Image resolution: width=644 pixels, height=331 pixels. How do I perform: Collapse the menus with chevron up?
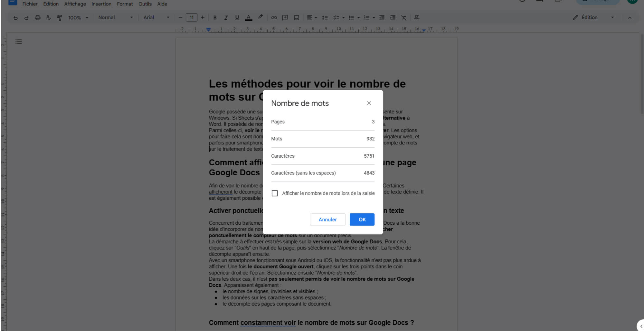630,18
